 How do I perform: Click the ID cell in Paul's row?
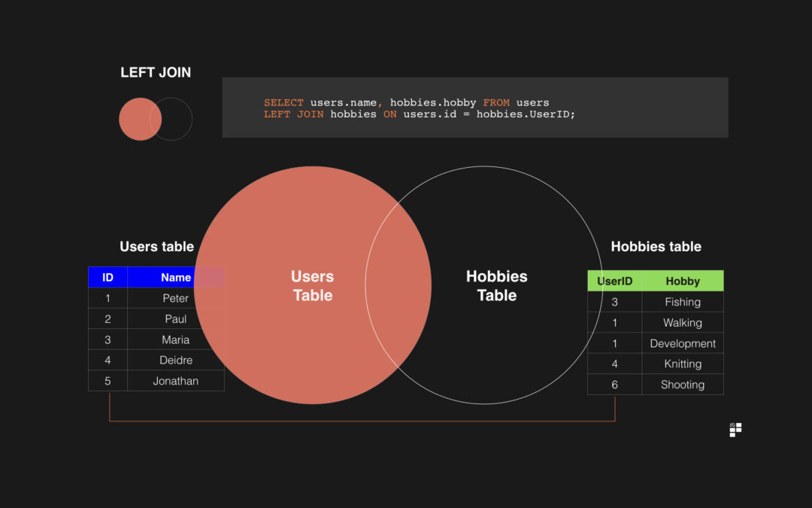click(108, 319)
